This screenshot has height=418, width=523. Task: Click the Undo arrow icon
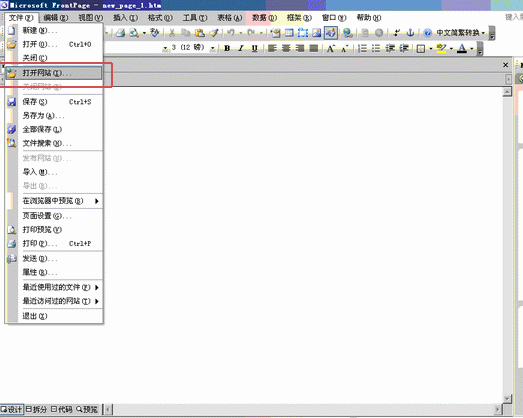[230, 33]
